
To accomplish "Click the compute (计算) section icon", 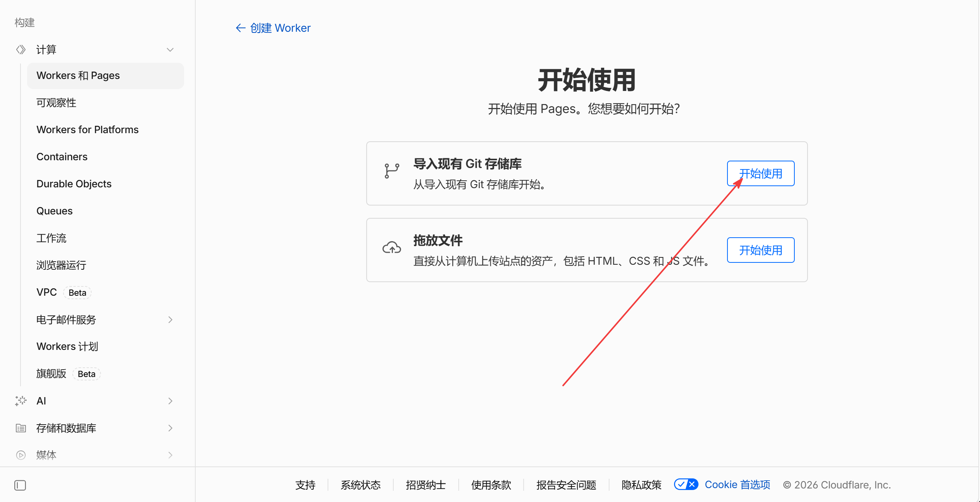I will coord(21,50).
